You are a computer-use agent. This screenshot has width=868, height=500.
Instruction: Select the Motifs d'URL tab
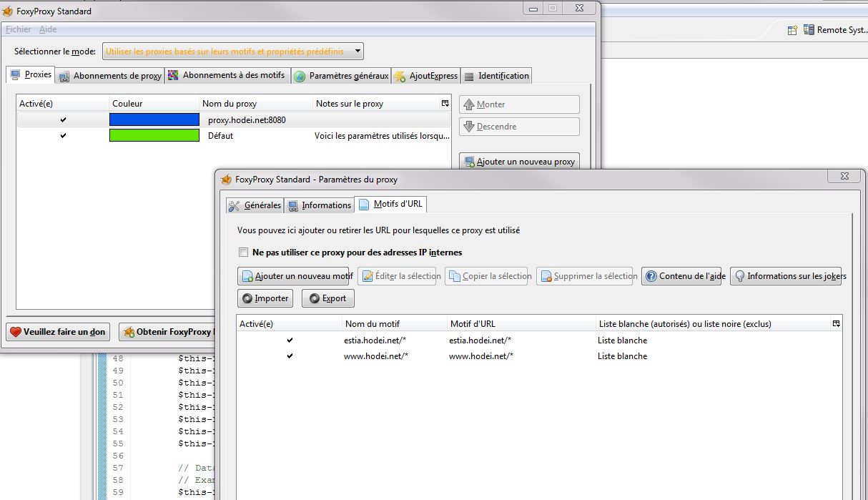390,204
